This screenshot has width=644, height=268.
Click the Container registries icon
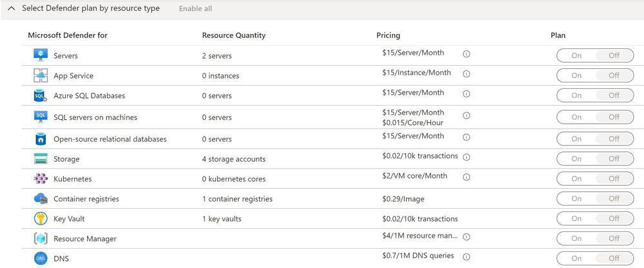[41, 198]
